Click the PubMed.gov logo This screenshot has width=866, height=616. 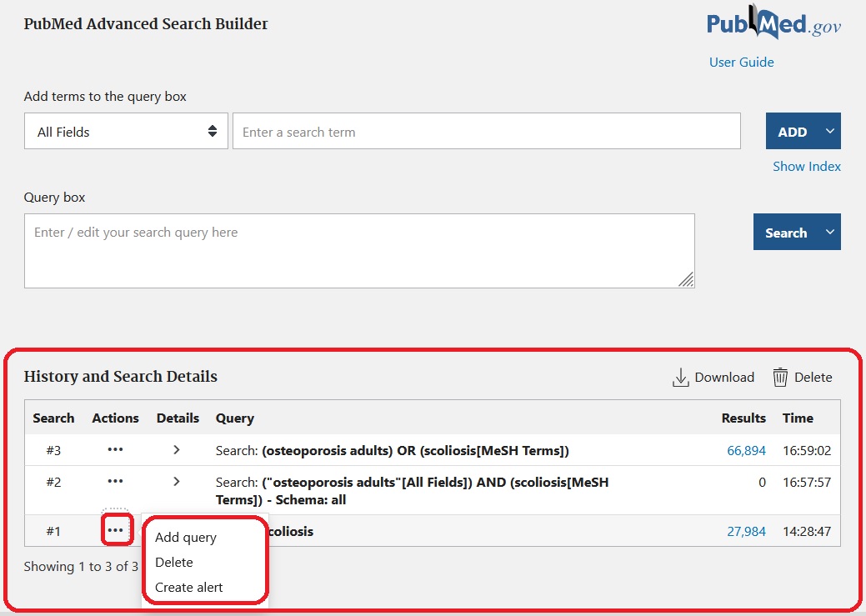[x=773, y=24]
